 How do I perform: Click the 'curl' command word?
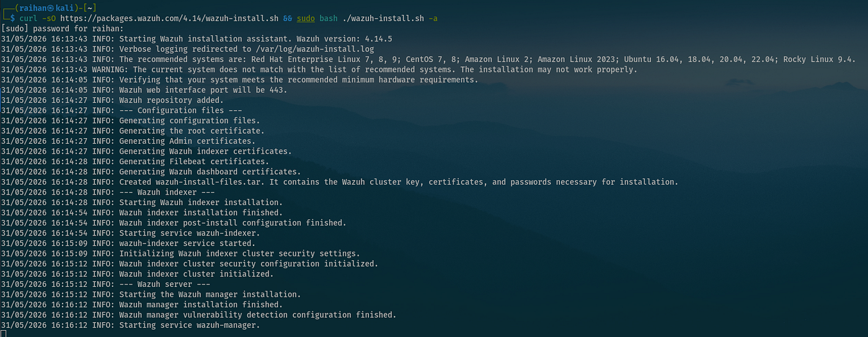pos(28,18)
